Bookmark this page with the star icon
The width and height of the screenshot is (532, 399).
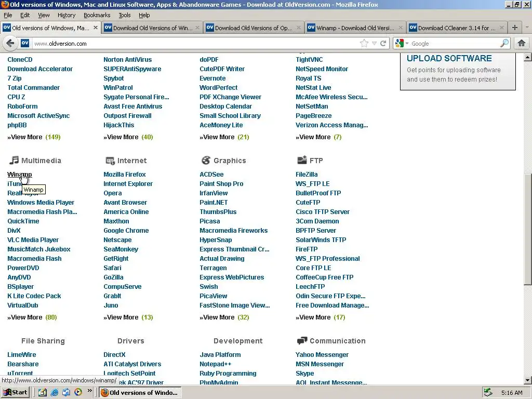(364, 44)
